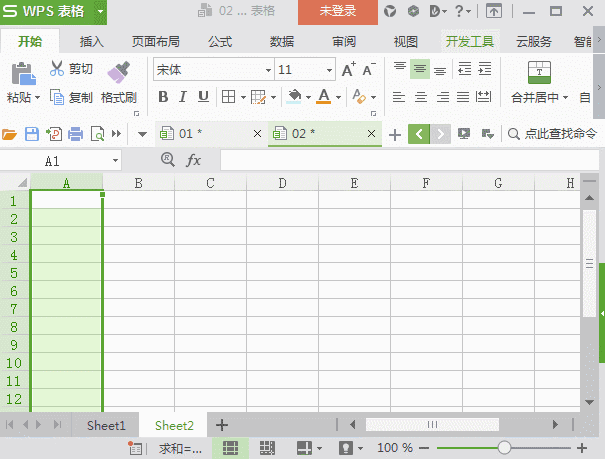Image resolution: width=605 pixels, height=459 pixels.
Task: Open the 公式 tab
Action: (220, 42)
